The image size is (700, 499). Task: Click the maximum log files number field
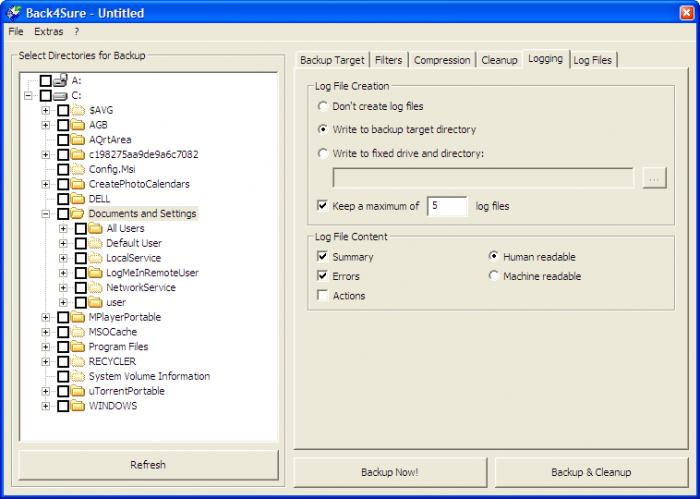click(x=447, y=206)
